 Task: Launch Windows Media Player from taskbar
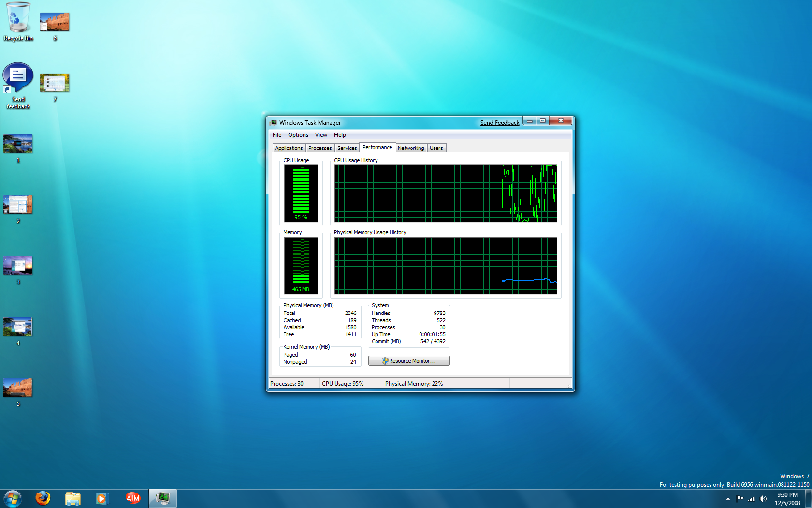(x=102, y=498)
